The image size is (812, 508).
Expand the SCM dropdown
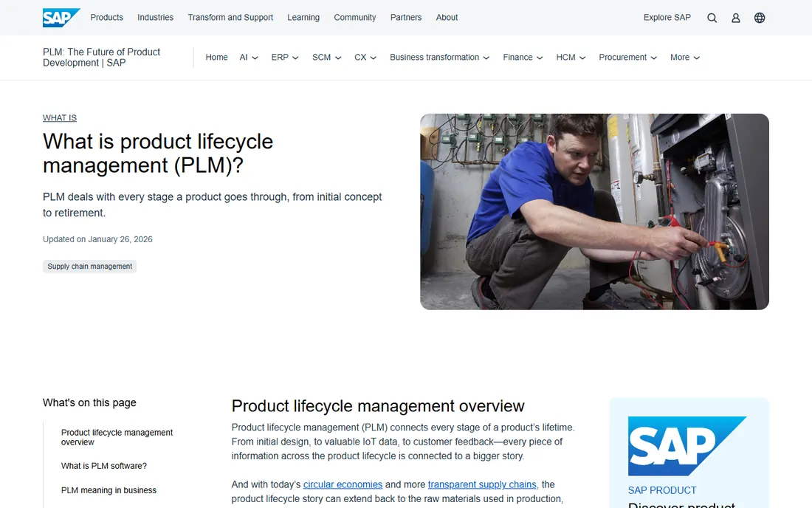pyautogui.click(x=327, y=57)
